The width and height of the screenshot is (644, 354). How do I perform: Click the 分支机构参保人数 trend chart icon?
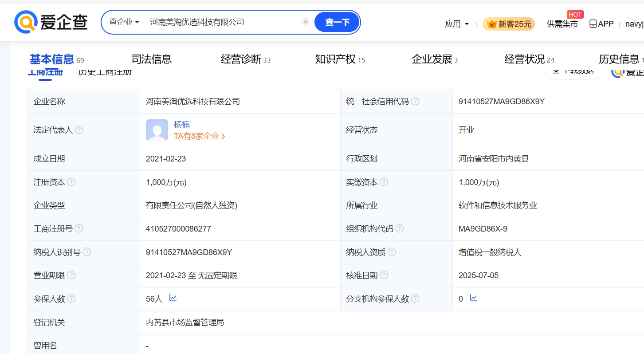click(x=473, y=298)
